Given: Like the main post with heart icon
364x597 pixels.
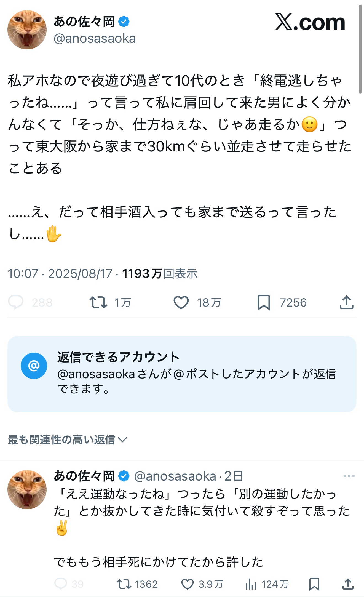Looking at the screenshot, I should click(x=181, y=302).
